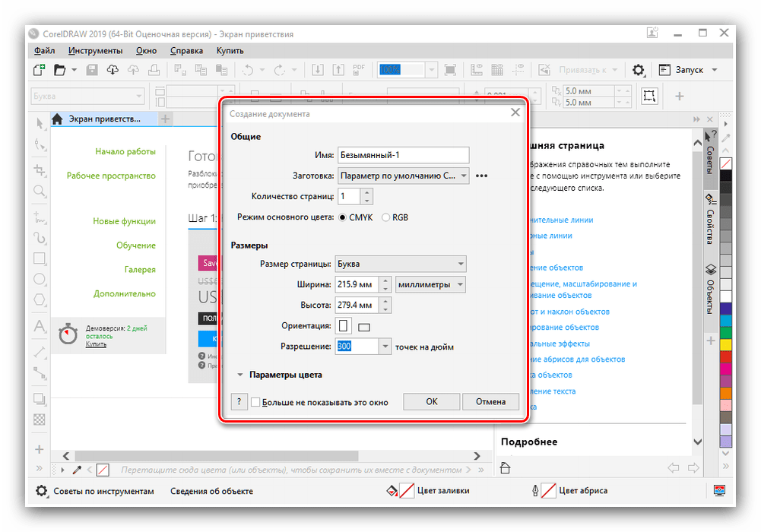Open the Буква page size dropdown in property bar
The height and width of the screenshot is (532, 761).
pyautogui.click(x=88, y=96)
